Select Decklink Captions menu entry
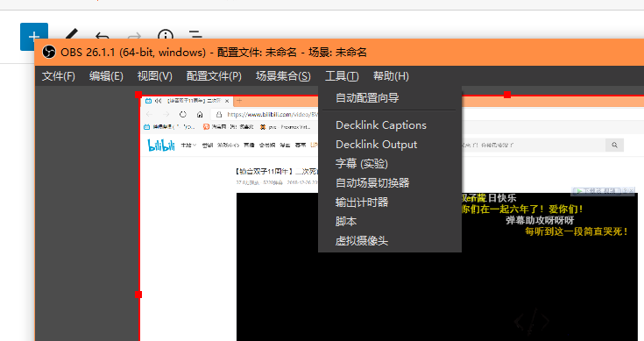644x341 pixels. [390, 124]
